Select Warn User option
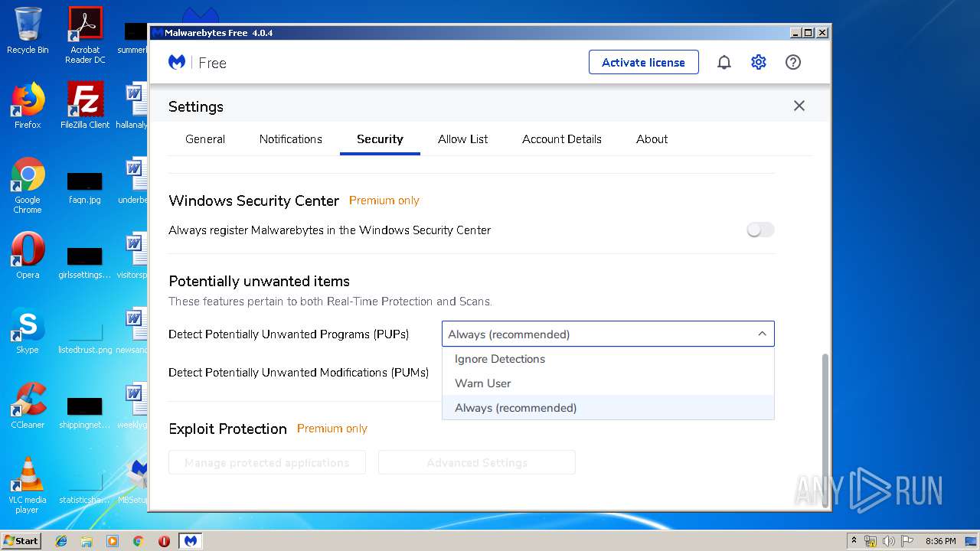Image resolution: width=980 pixels, height=551 pixels. pyautogui.click(x=608, y=383)
